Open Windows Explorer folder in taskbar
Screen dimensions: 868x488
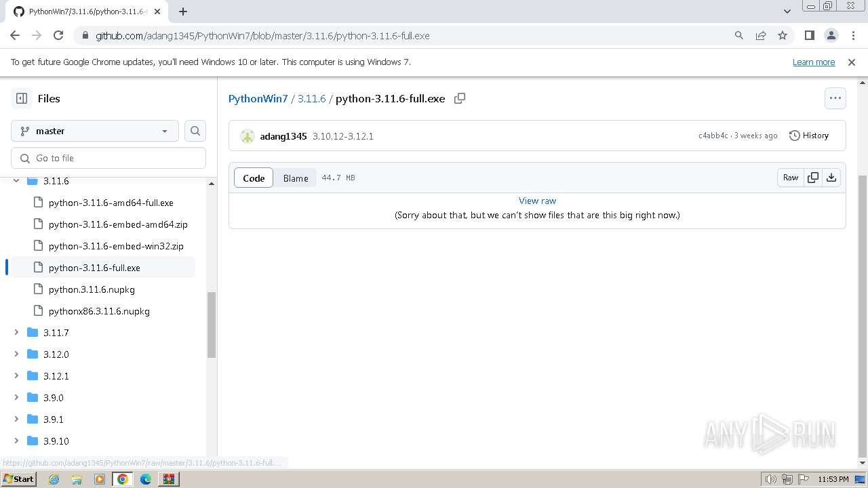pos(77,479)
